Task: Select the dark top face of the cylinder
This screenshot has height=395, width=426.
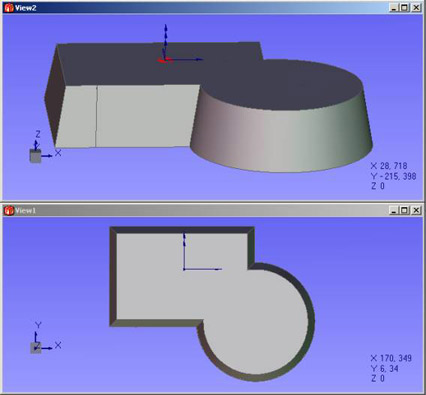Action: (282, 85)
